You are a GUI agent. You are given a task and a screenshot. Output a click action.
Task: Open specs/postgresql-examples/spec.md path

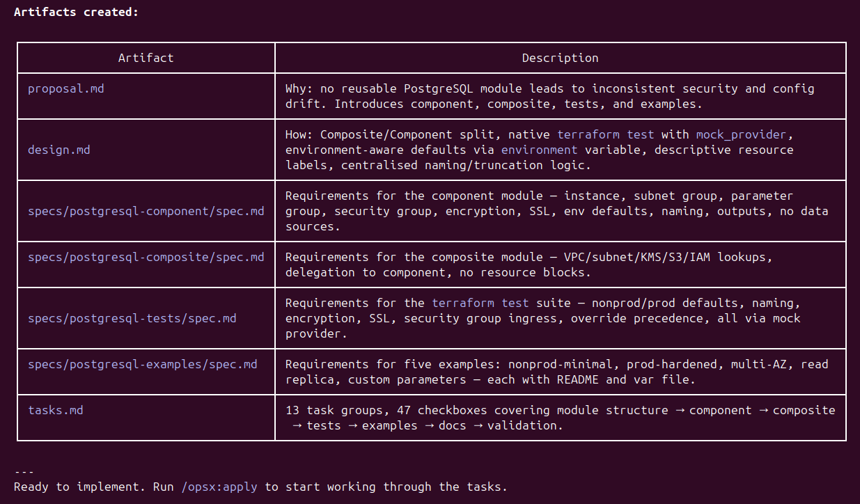(142, 364)
